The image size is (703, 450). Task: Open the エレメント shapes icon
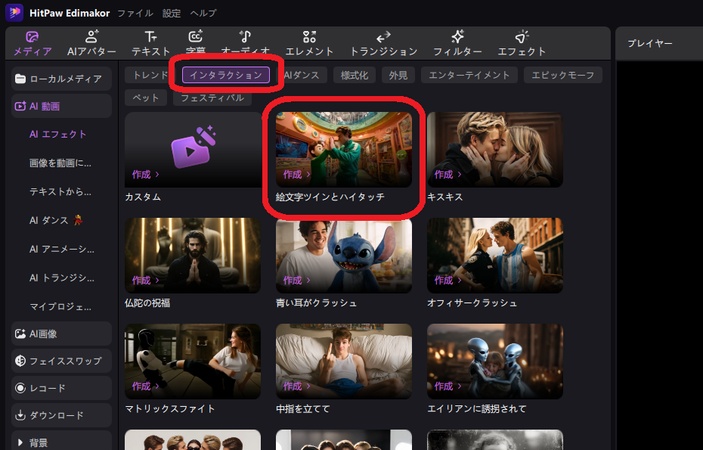pyautogui.click(x=309, y=37)
